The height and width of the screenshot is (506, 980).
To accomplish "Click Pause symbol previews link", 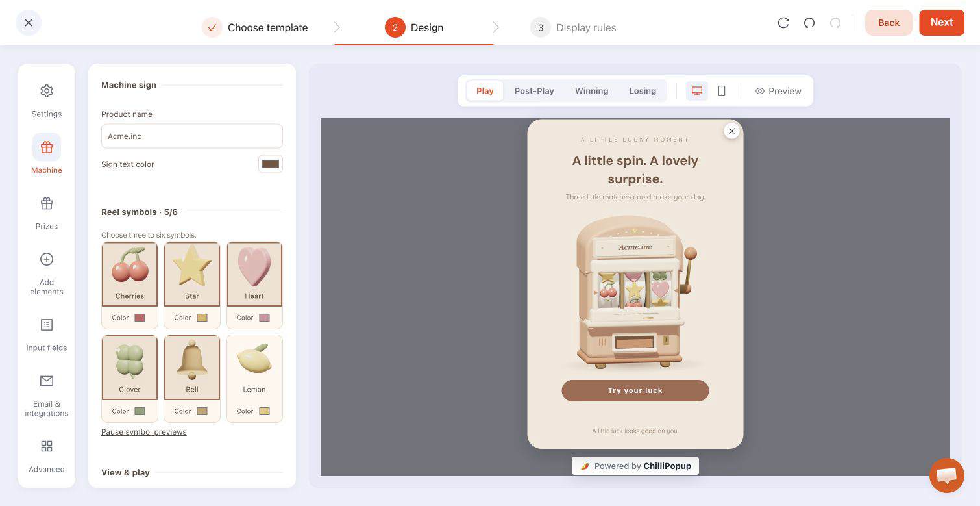I will [144, 432].
